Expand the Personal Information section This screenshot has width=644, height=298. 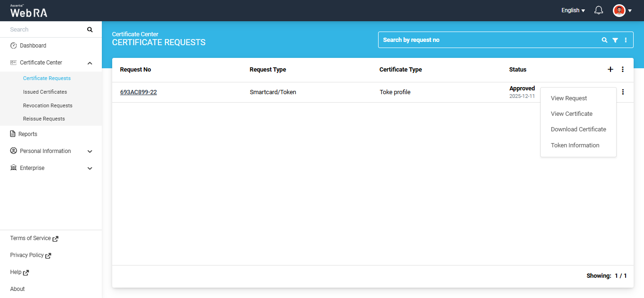click(x=90, y=152)
